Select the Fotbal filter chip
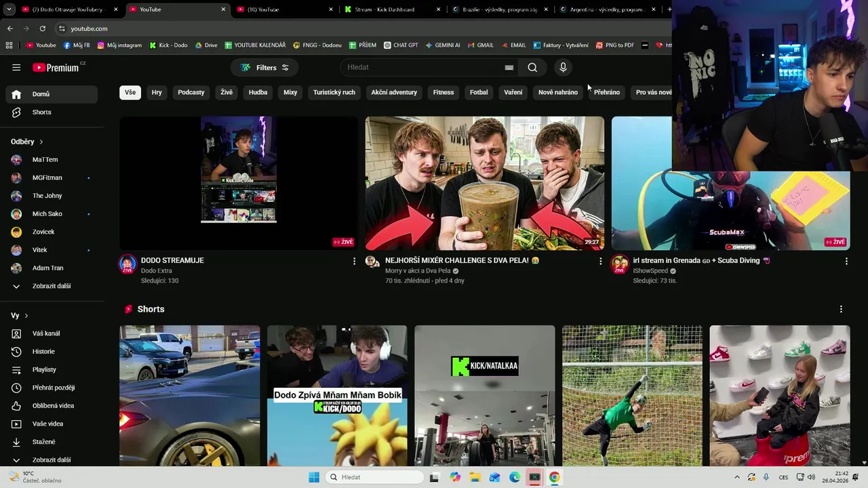The height and width of the screenshot is (488, 868). [479, 92]
